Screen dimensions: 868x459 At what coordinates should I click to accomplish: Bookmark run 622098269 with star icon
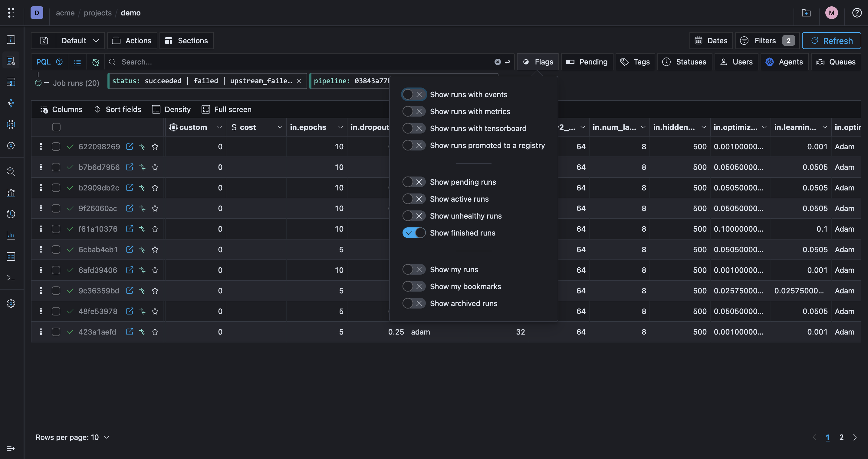(x=155, y=147)
